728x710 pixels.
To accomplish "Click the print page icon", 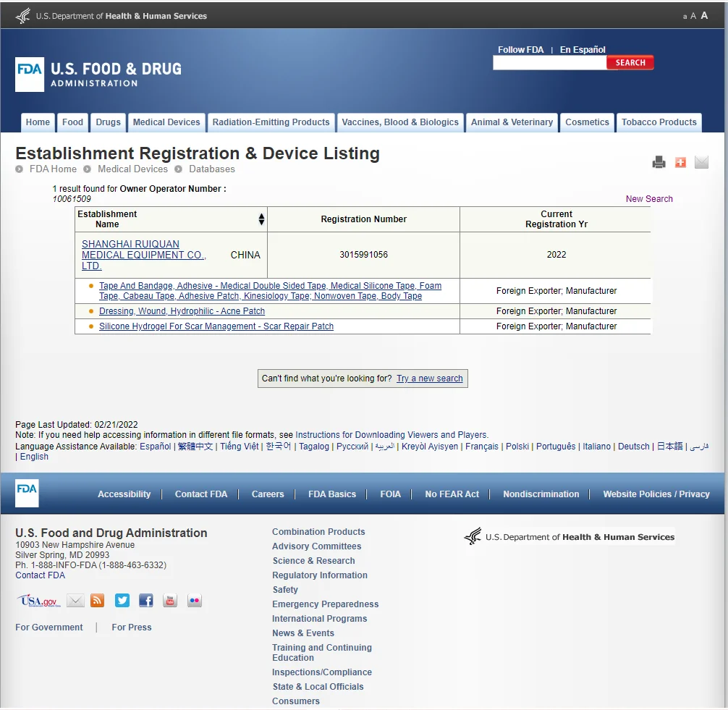I will 659,162.
